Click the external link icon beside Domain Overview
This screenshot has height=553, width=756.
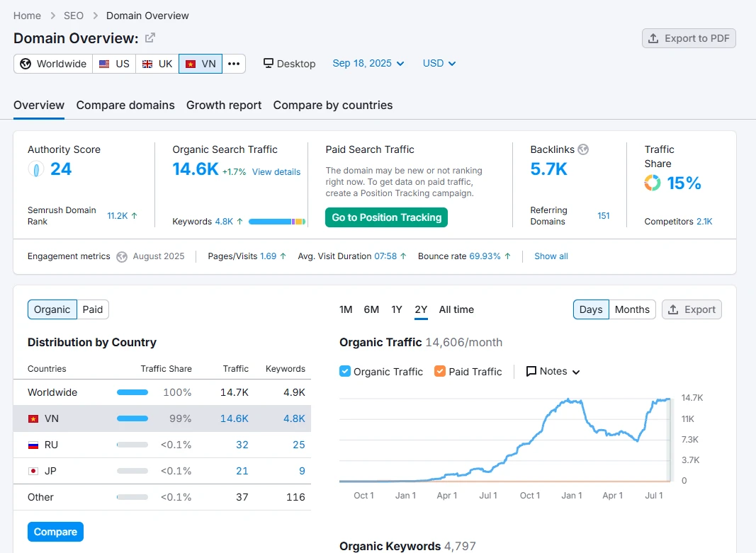click(149, 38)
